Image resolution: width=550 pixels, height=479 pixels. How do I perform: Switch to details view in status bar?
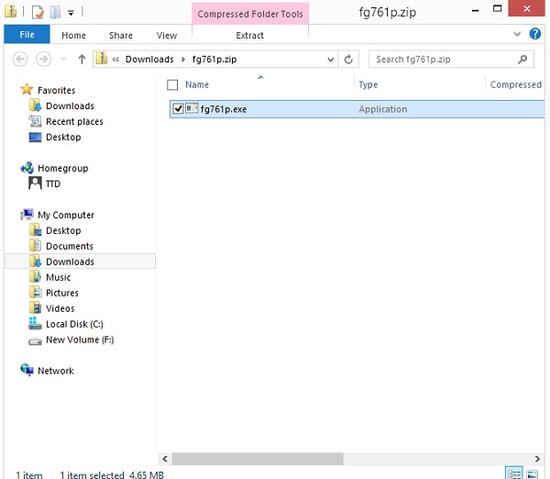(514, 473)
